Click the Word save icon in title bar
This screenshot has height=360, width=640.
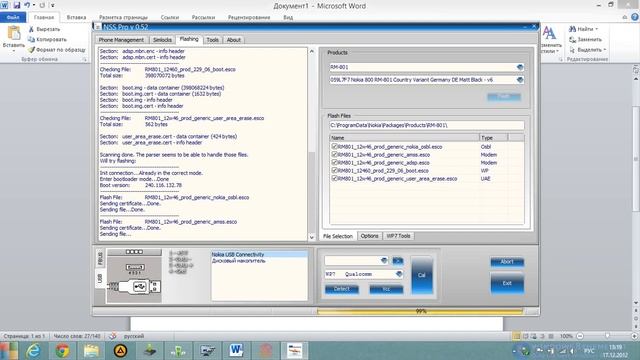[x=17, y=5]
